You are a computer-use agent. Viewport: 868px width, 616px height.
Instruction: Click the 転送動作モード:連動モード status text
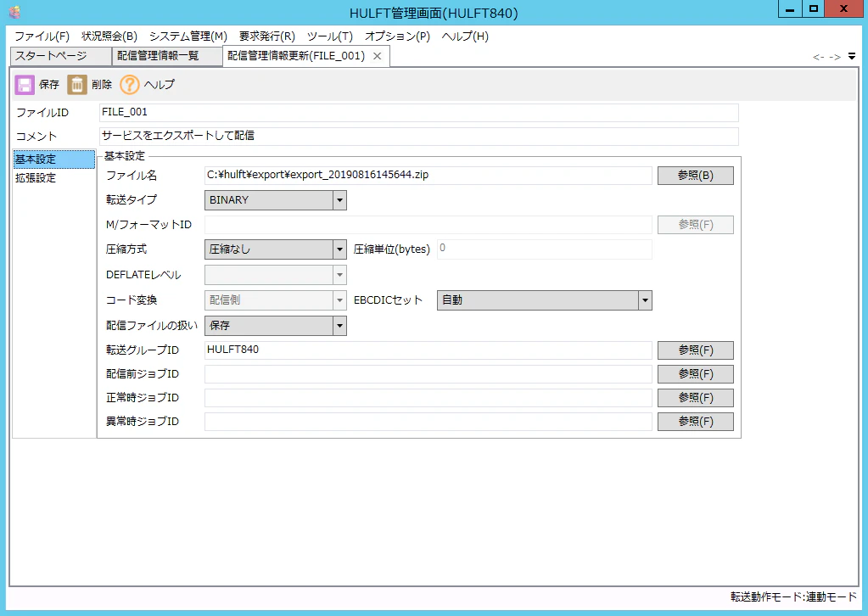point(793,596)
